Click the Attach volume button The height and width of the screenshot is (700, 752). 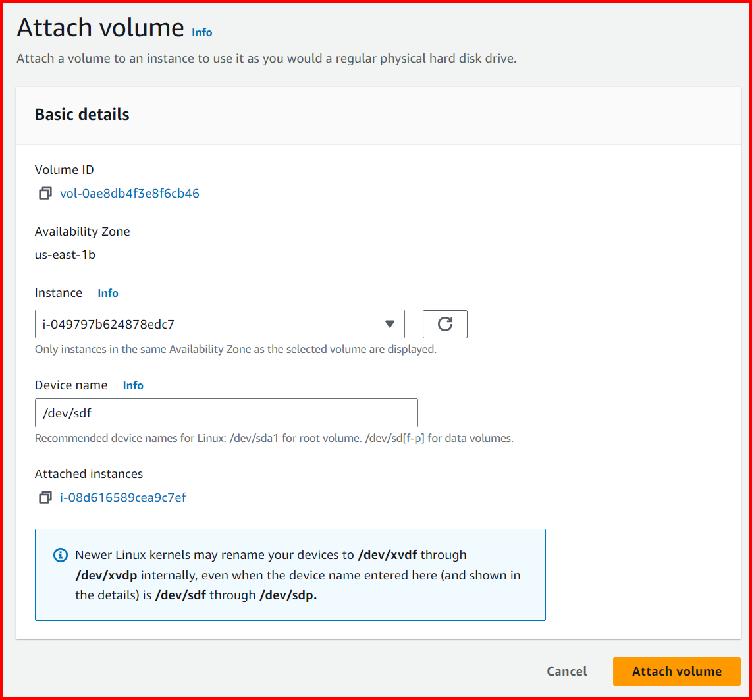coord(676,671)
